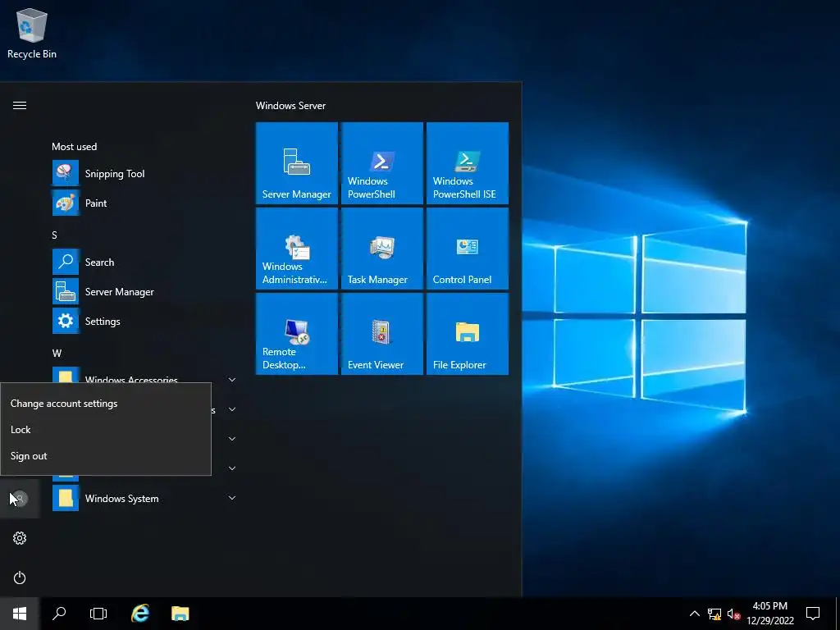Image resolution: width=840 pixels, height=630 pixels.
Task: Show hidden tray icons chevron
Action: tap(694, 614)
